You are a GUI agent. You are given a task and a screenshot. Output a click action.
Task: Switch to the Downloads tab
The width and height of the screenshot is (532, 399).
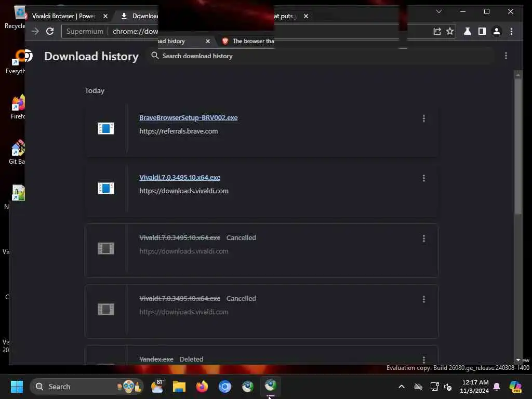[x=140, y=16]
